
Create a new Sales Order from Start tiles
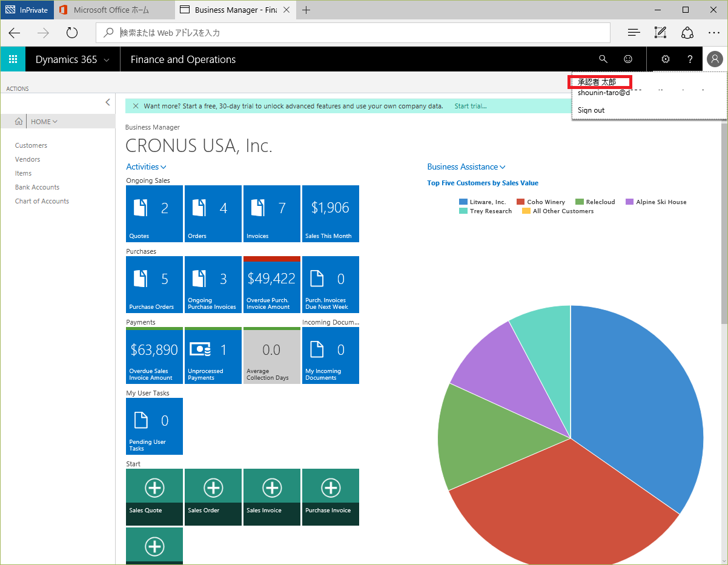(213, 497)
